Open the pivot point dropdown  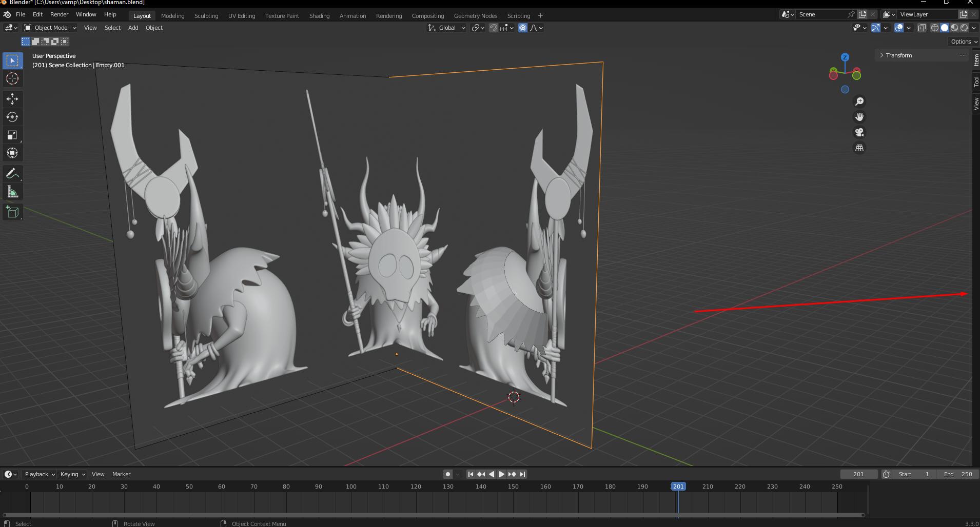478,28
